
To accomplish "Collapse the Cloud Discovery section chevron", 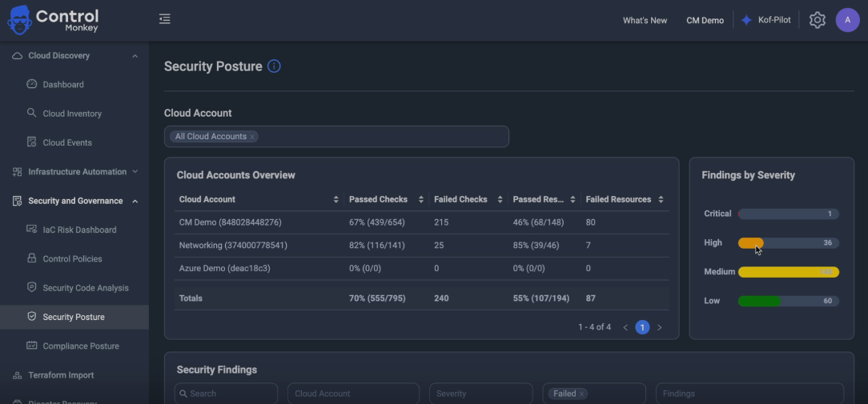I will [x=135, y=56].
